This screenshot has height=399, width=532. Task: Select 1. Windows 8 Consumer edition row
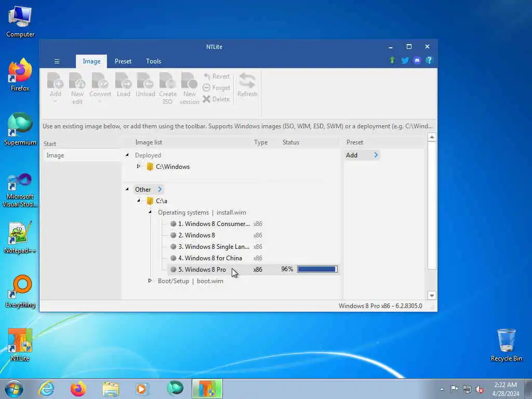252,224
